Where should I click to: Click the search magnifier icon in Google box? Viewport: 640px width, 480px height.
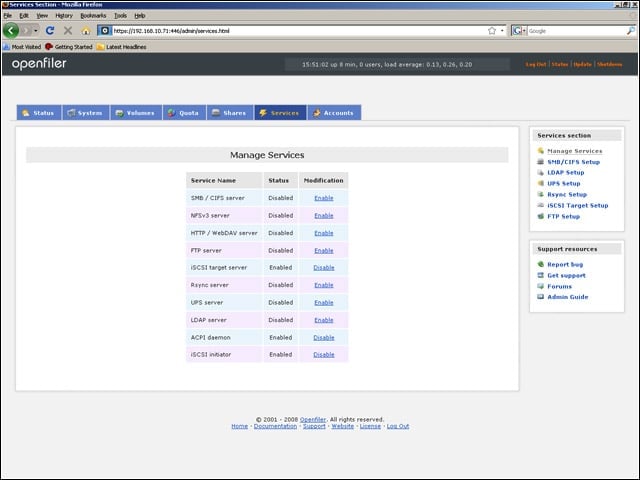pos(631,31)
